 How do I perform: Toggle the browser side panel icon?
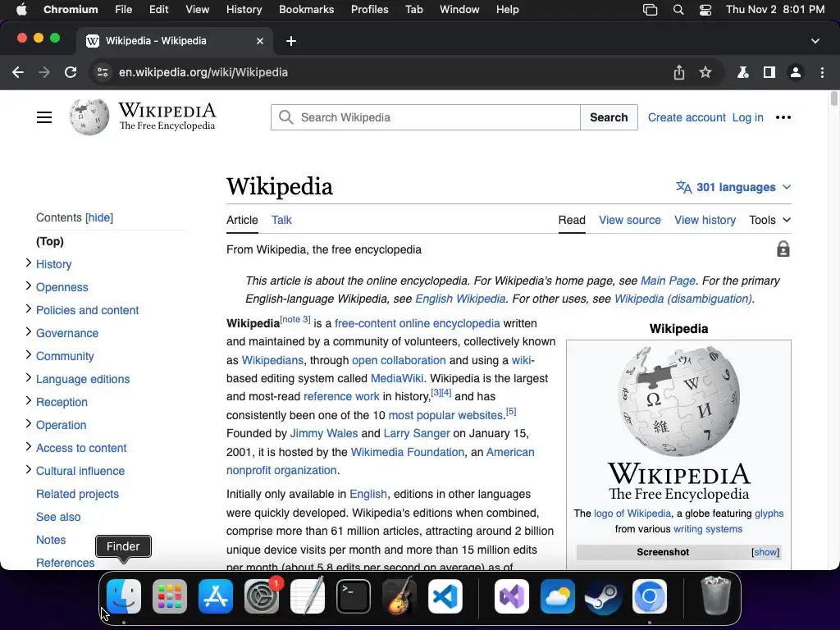(769, 72)
